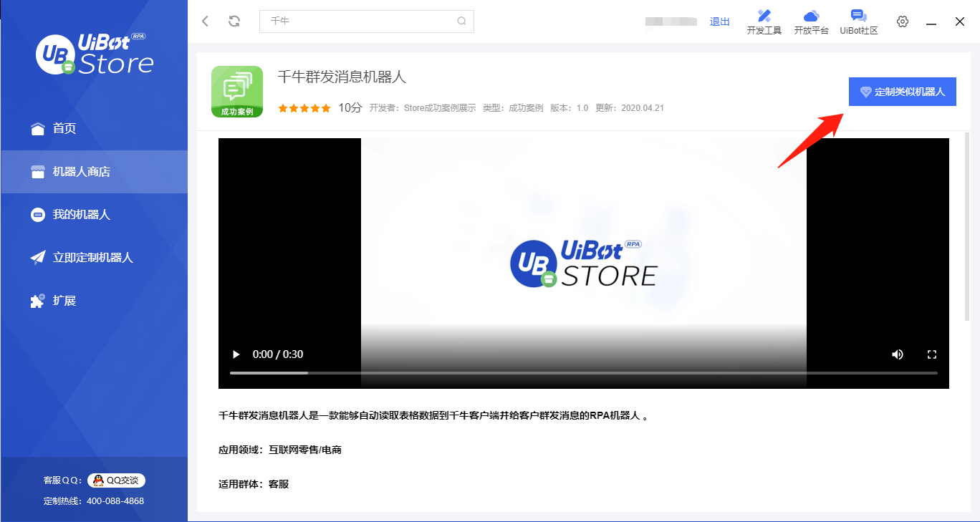Screen dimensions: 980x522
Task: Open the 开放平台 (open platform) icon
Action: 811,20
